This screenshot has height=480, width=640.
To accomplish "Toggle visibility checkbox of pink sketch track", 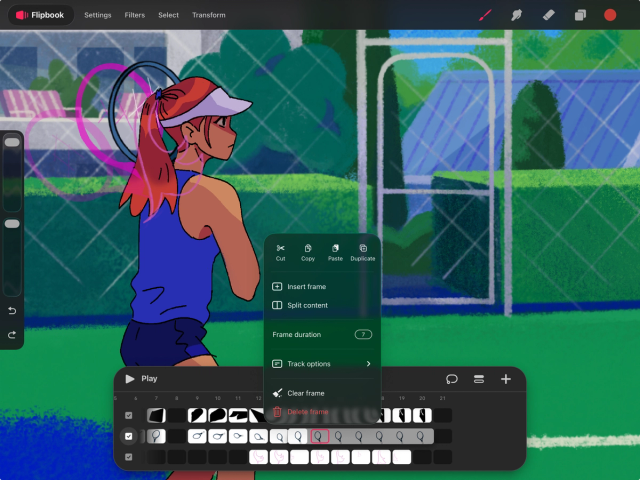I will coord(129,457).
